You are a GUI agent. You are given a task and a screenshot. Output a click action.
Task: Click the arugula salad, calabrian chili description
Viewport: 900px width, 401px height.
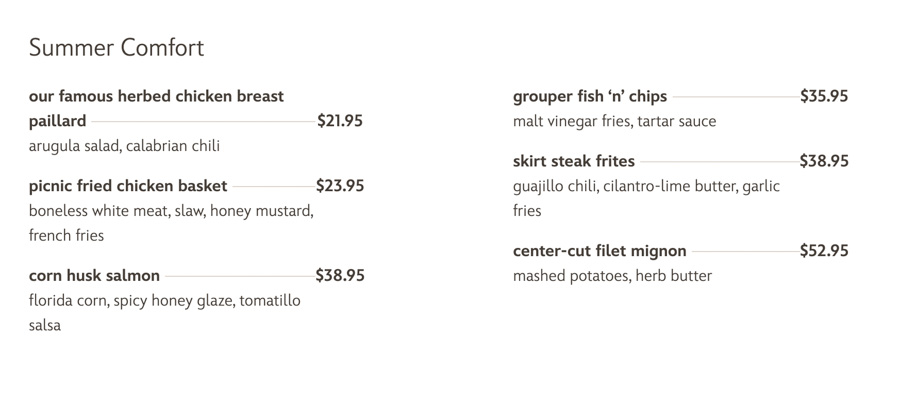(x=124, y=146)
